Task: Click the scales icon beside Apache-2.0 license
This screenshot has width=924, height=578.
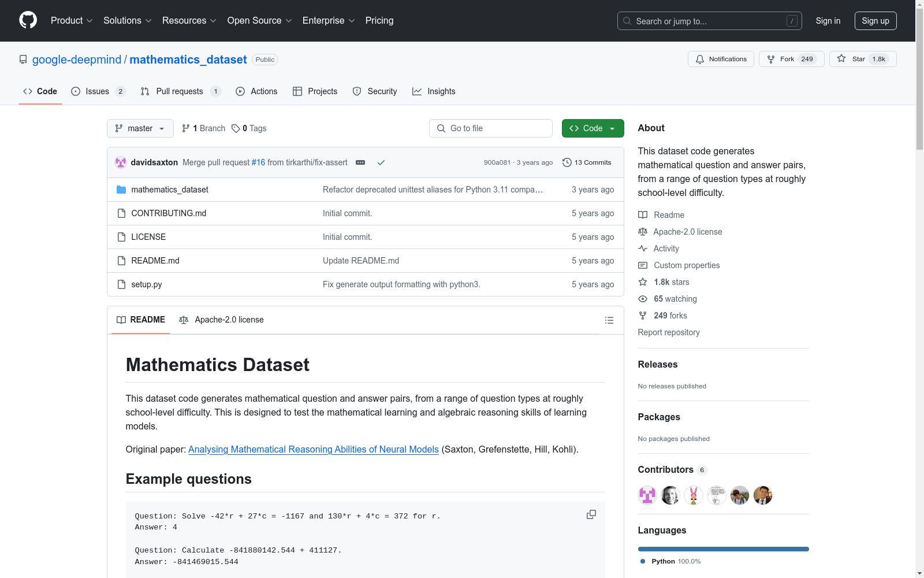Action: 643,232
